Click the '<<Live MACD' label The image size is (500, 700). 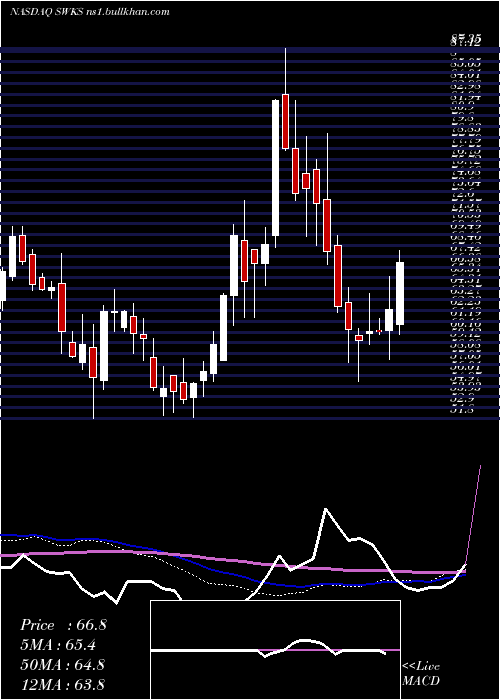[421, 674]
